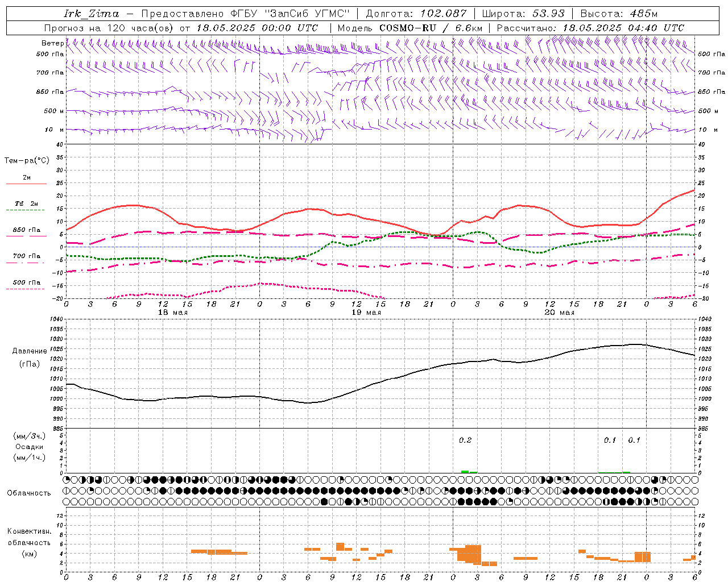Click the Давление pressure panel label

pyautogui.click(x=30, y=351)
